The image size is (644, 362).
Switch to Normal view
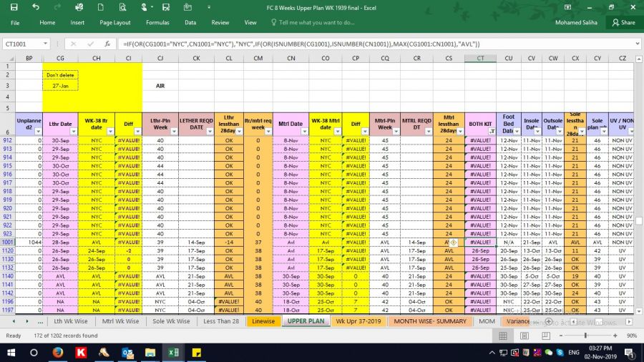click(503, 336)
